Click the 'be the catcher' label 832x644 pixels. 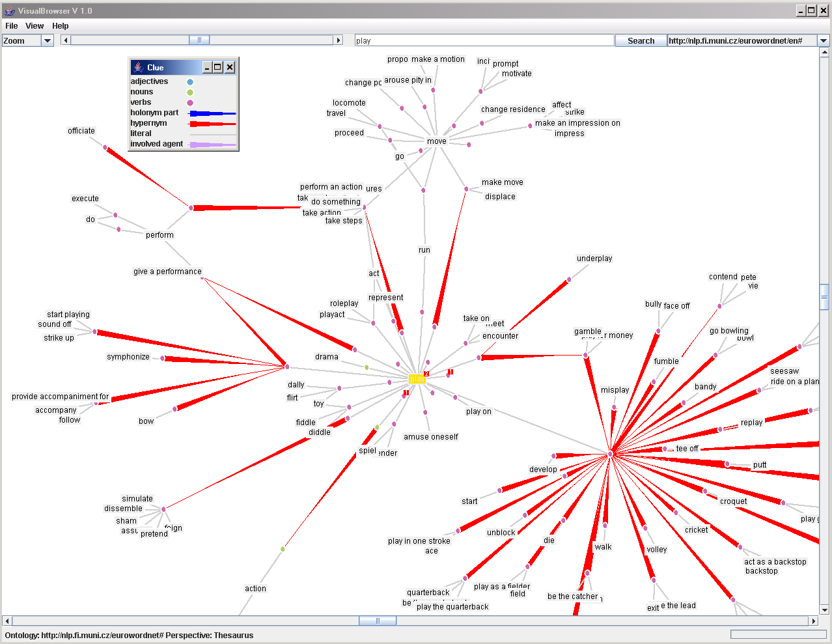pos(573,596)
